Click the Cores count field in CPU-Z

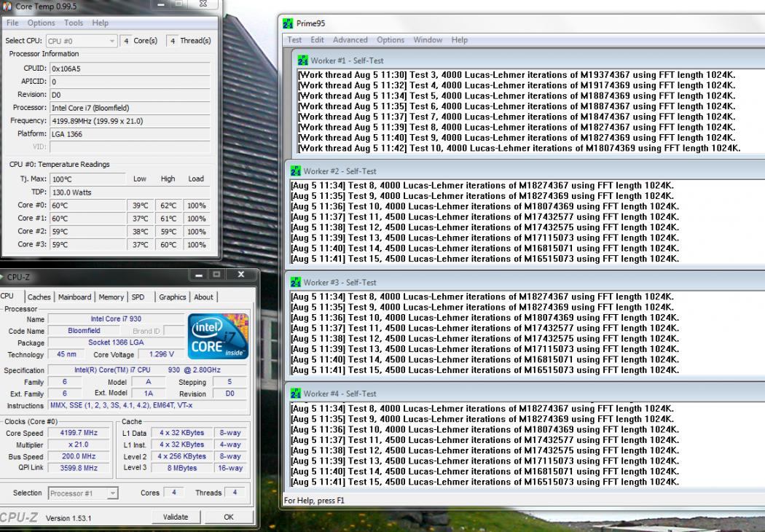(x=173, y=493)
